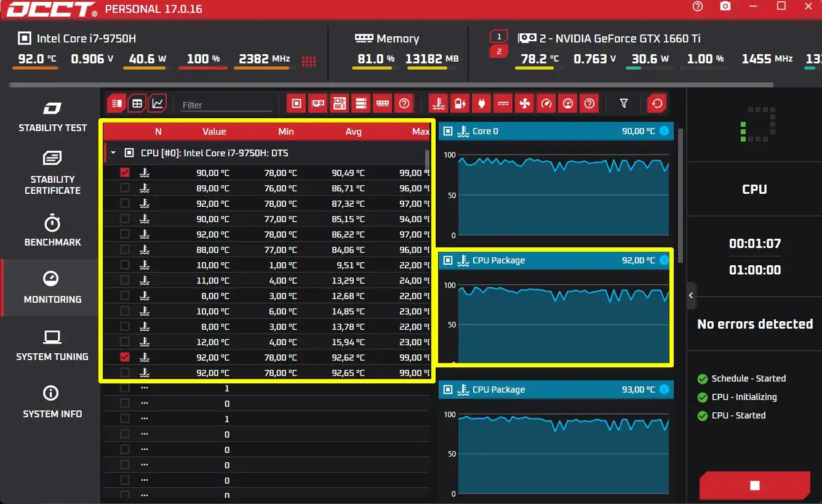The image size is (822, 504).
Task: Sort sensors by the Min column
Action: click(x=286, y=131)
